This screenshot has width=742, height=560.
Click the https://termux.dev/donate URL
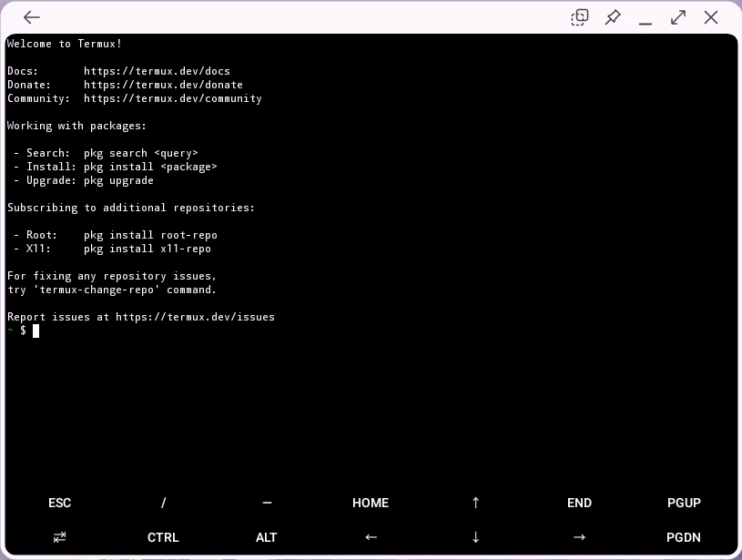(163, 85)
